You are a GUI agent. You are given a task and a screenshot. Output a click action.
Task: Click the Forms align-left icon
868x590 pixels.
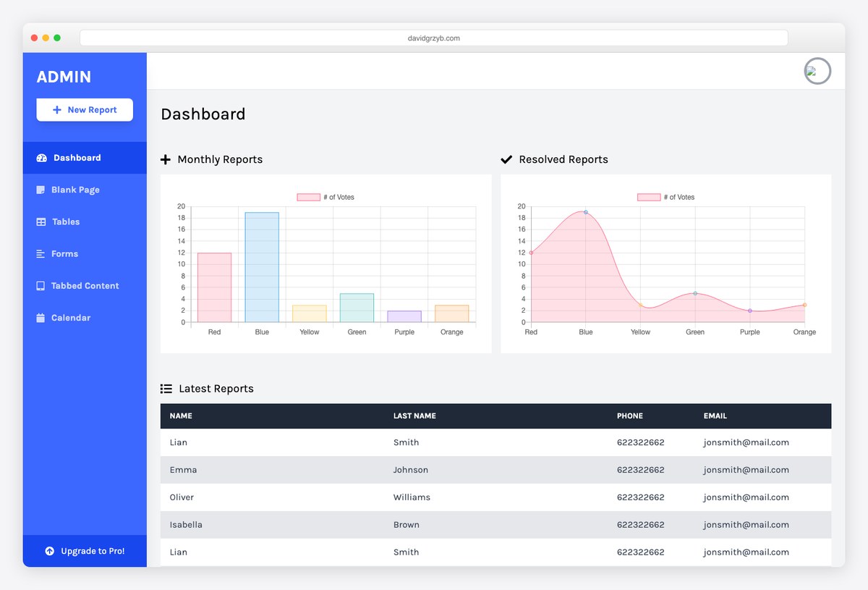pos(41,254)
